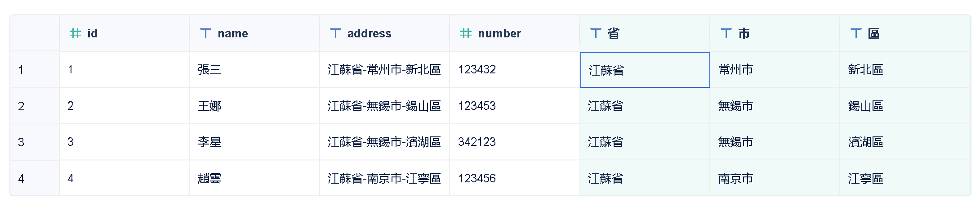
Task: Click the number type icon beside id
Action: 75,33
